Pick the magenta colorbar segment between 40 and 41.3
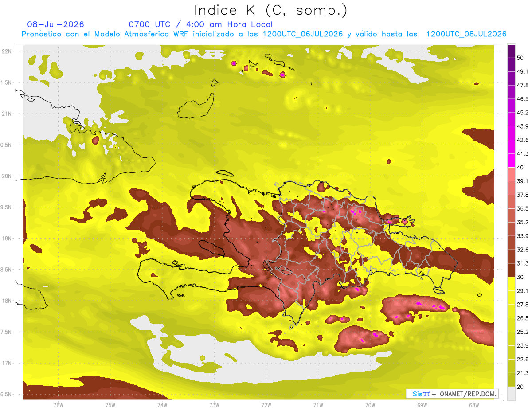This screenshot has height=411, width=532. coord(511,160)
